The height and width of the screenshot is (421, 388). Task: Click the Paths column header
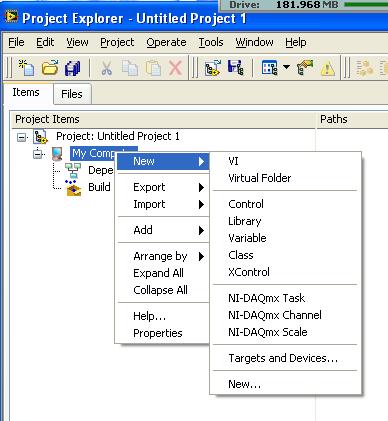[x=352, y=119]
